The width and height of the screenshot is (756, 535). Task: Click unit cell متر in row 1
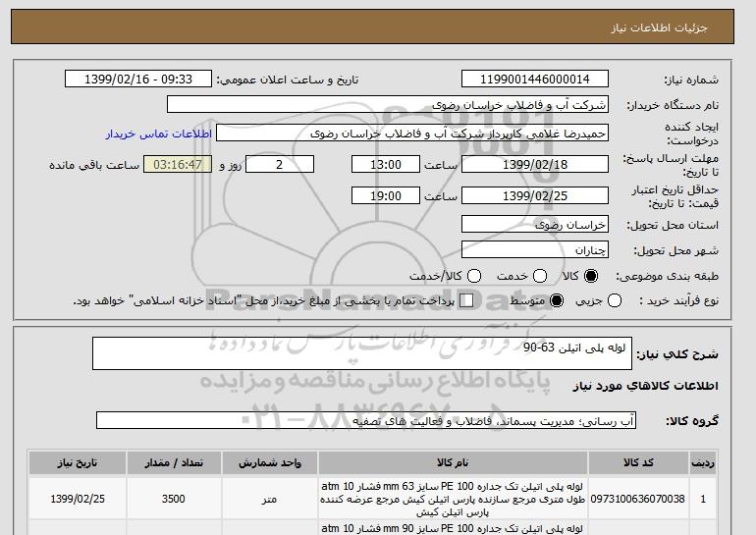(x=270, y=499)
